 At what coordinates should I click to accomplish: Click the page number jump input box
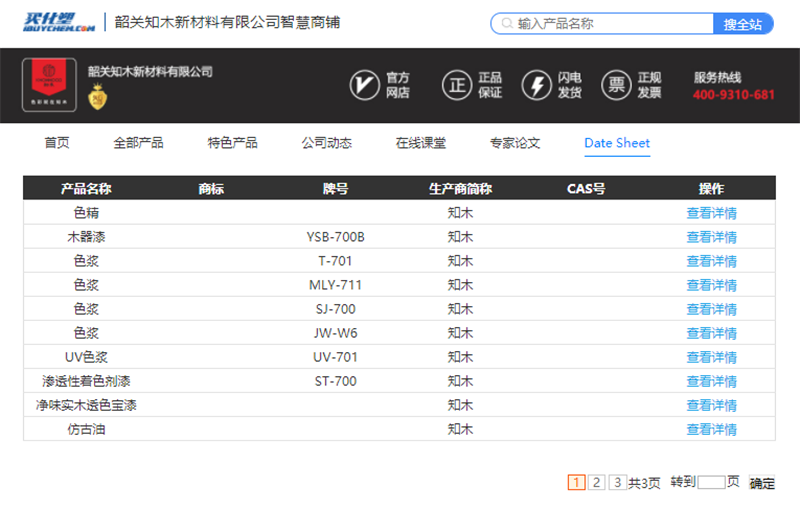710,482
